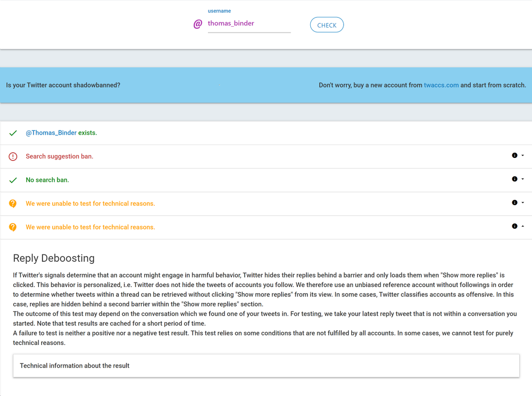The height and width of the screenshot is (396, 532).
Task: Expand the No search ban details arrow
Action: click(x=523, y=179)
